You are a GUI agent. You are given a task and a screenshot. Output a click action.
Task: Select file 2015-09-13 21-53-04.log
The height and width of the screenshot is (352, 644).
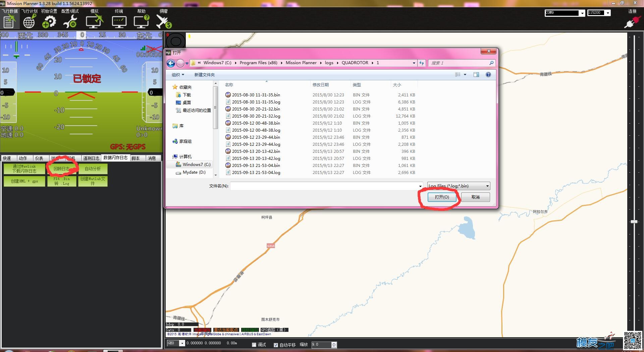256,173
